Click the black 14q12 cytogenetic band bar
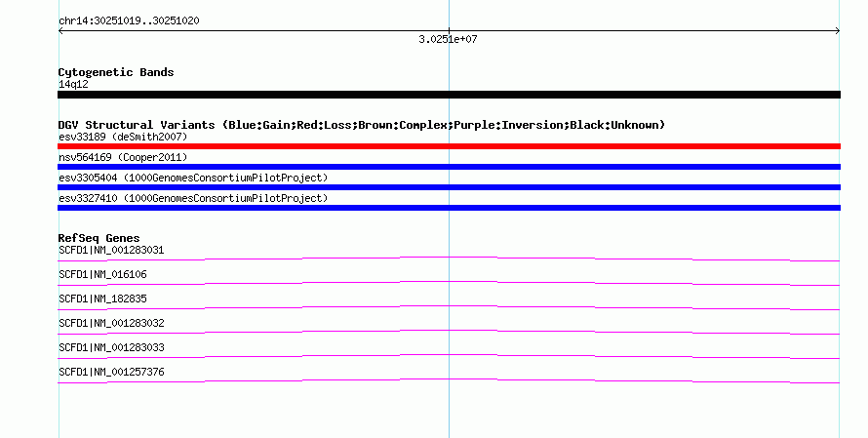Viewport: 868px width, 438px height. click(449, 95)
